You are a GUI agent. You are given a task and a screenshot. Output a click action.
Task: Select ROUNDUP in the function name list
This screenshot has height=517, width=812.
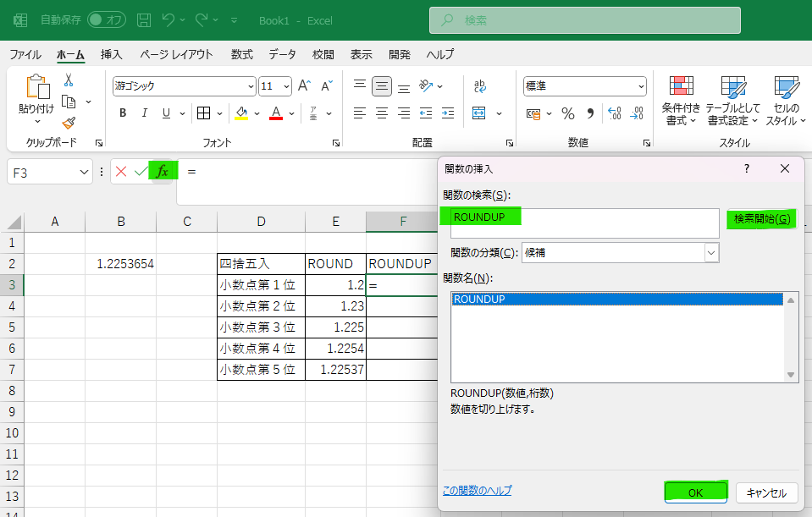(616, 300)
